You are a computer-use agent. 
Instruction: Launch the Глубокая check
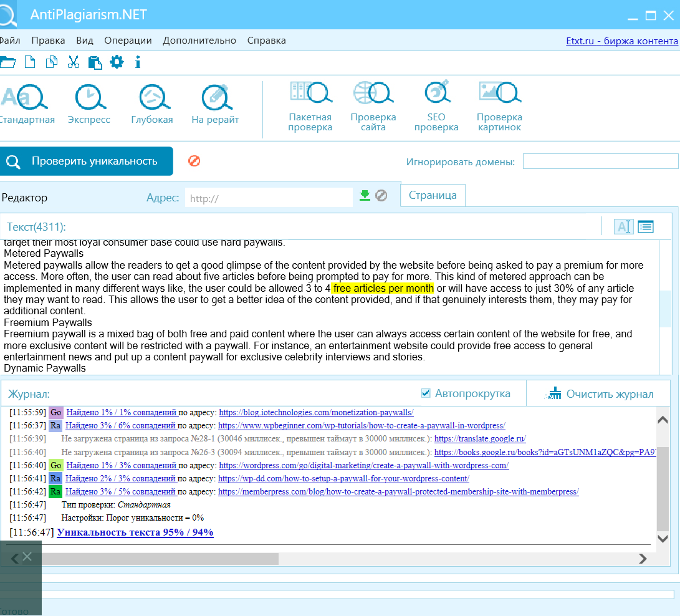[152, 104]
